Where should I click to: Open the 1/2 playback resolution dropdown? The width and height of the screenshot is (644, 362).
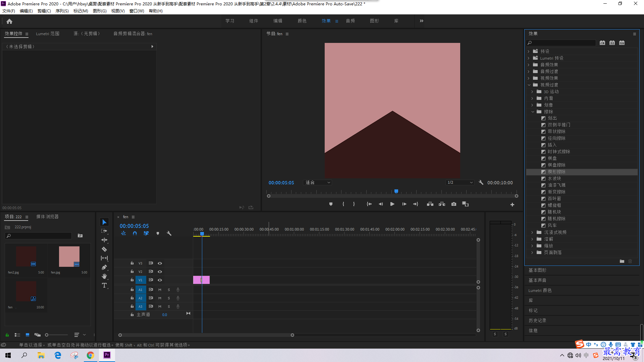(460, 183)
